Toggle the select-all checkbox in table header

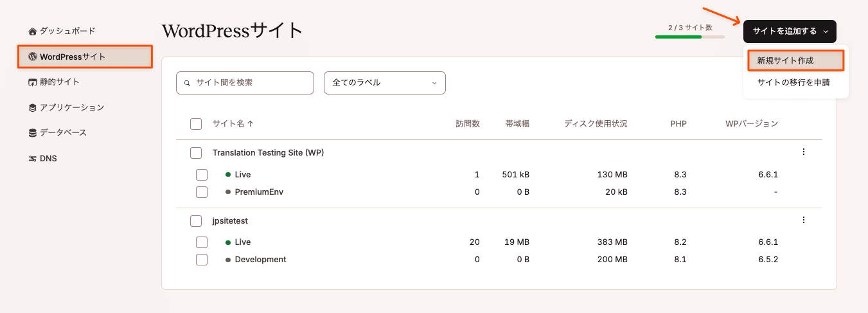click(196, 124)
